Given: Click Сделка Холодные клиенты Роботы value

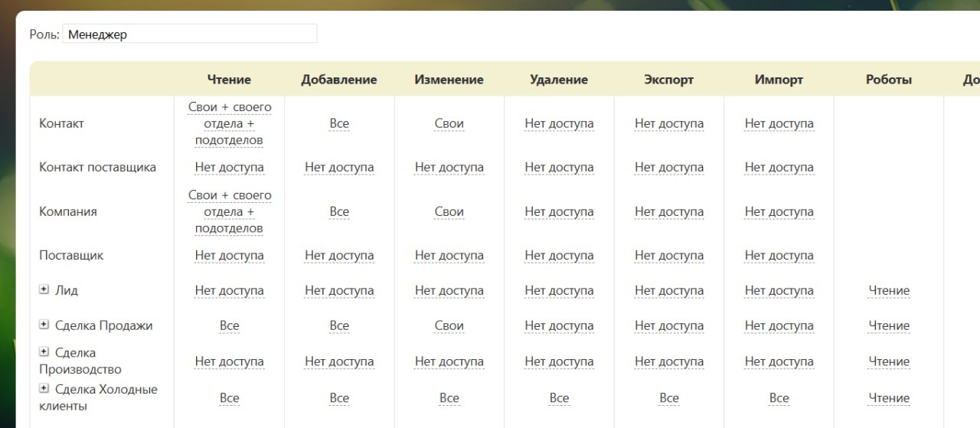Looking at the screenshot, I should pyautogui.click(x=889, y=397).
